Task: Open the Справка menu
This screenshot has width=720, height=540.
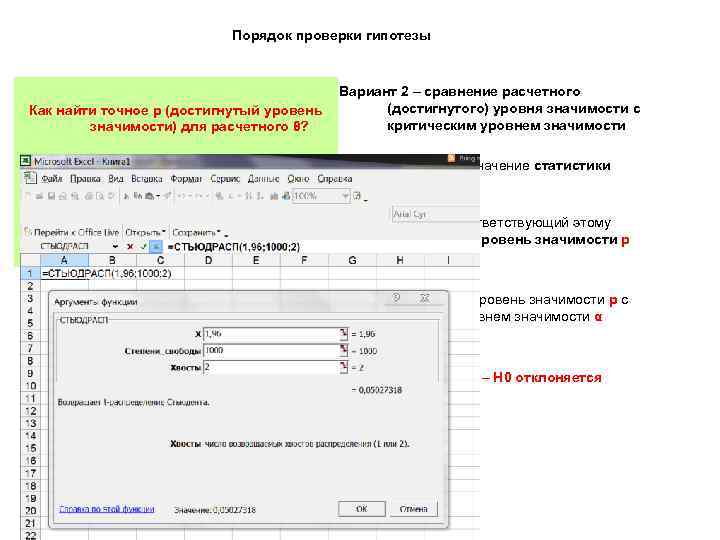Action: click(335, 179)
